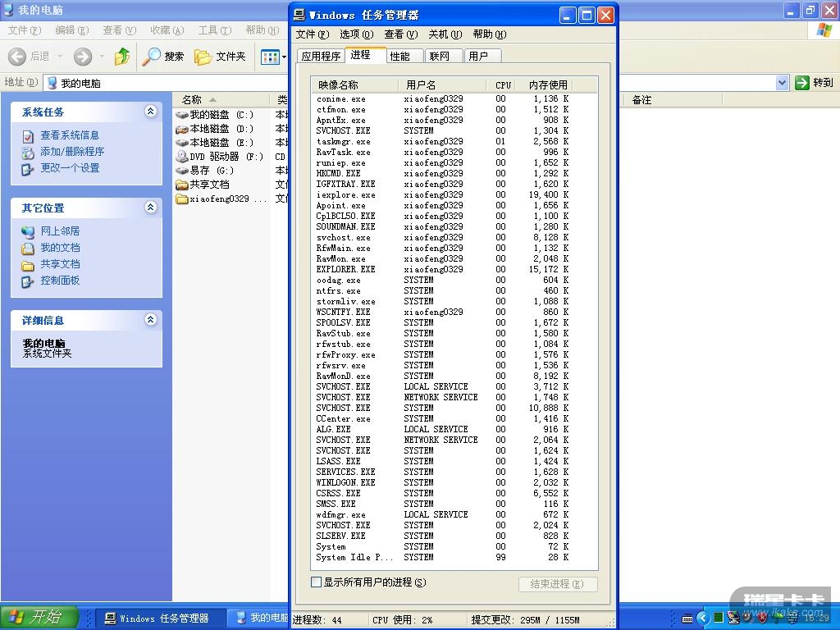The width and height of the screenshot is (840, 630).
Task: Click the Windows 任务管理器 taskbar button
Action: (159, 619)
